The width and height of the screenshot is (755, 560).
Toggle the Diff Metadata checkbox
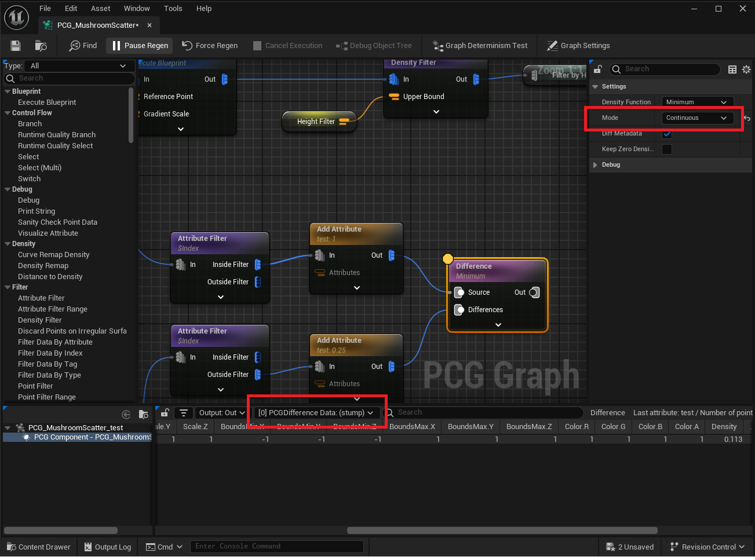click(x=667, y=134)
